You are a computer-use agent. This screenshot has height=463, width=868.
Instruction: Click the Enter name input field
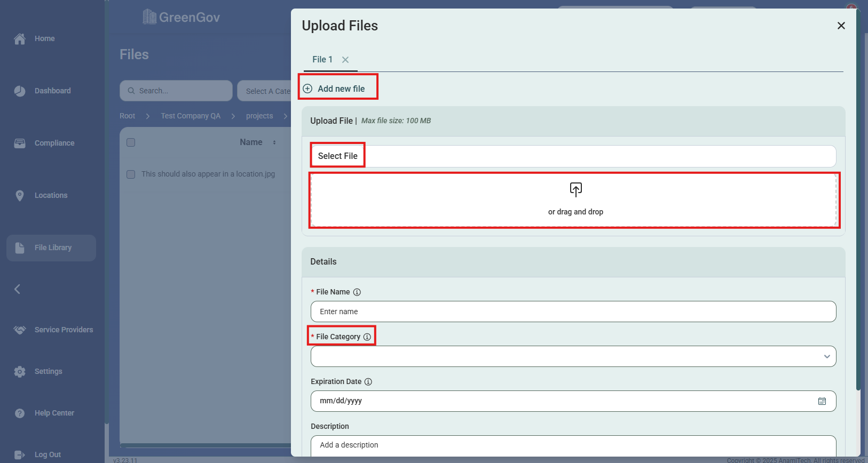point(573,312)
